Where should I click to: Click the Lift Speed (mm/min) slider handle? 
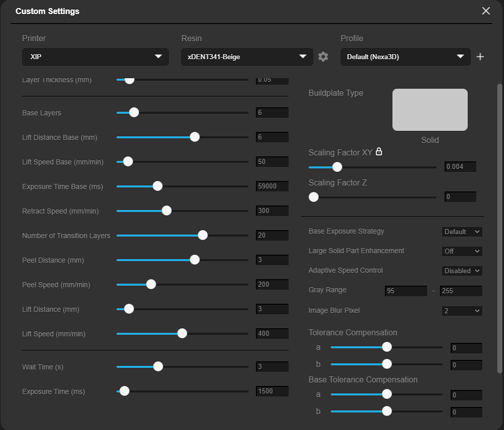[182, 333]
